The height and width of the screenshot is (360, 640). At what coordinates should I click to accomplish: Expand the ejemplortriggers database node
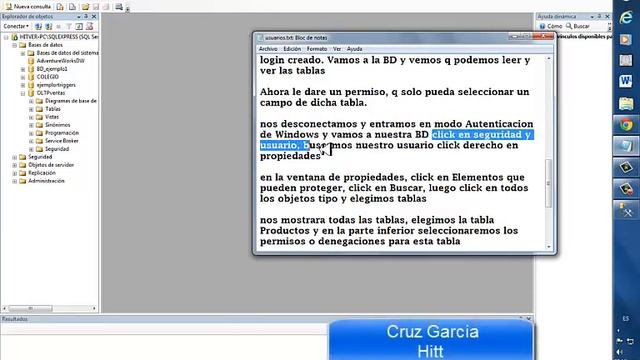[23, 85]
